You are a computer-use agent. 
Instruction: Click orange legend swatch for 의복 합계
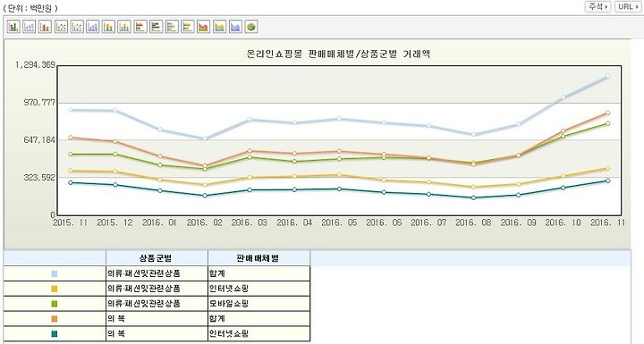[x=55, y=319]
